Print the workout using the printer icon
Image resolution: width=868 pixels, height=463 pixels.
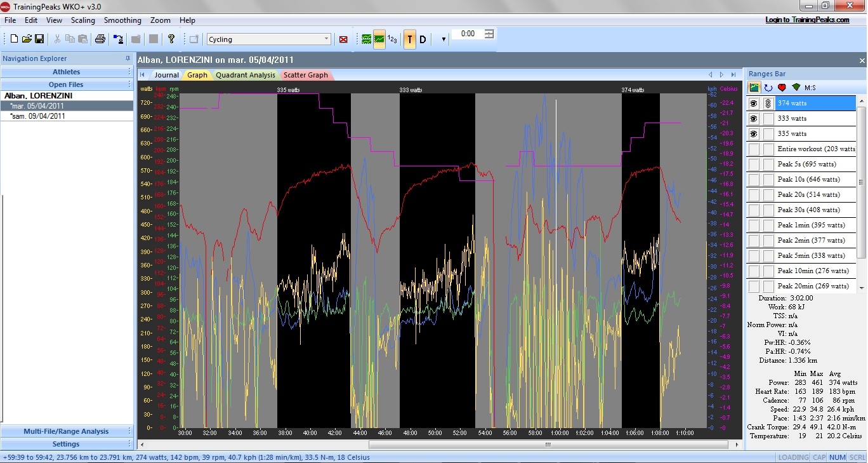(100, 39)
